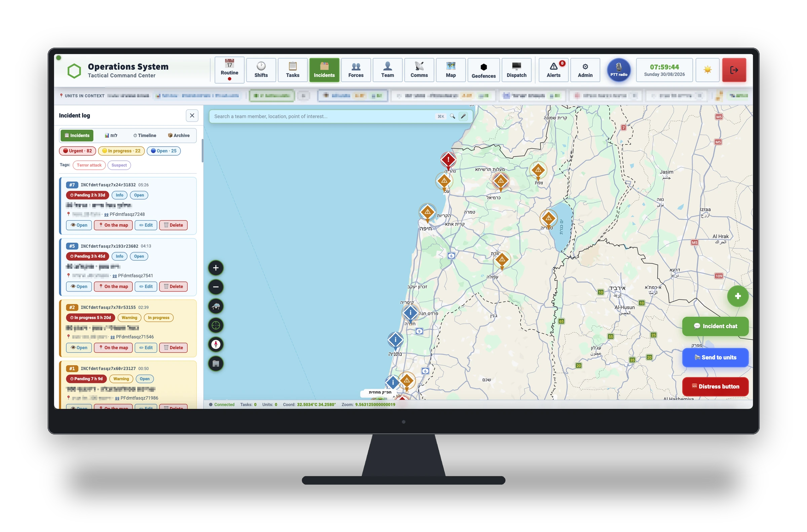
Task: Close the Incident log panel
Action: click(192, 115)
